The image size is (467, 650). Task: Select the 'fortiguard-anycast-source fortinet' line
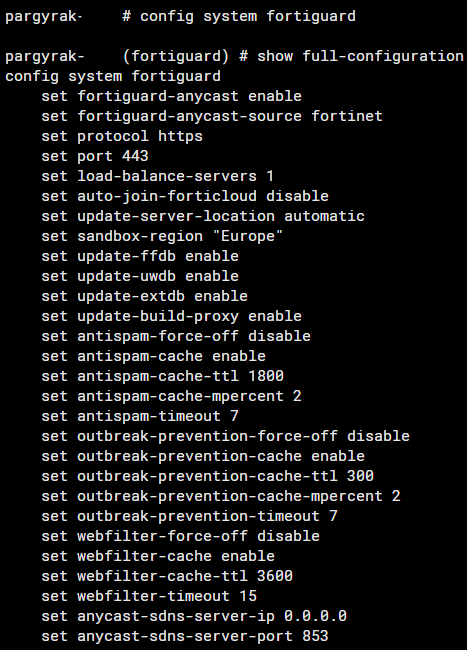pos(212,116)
